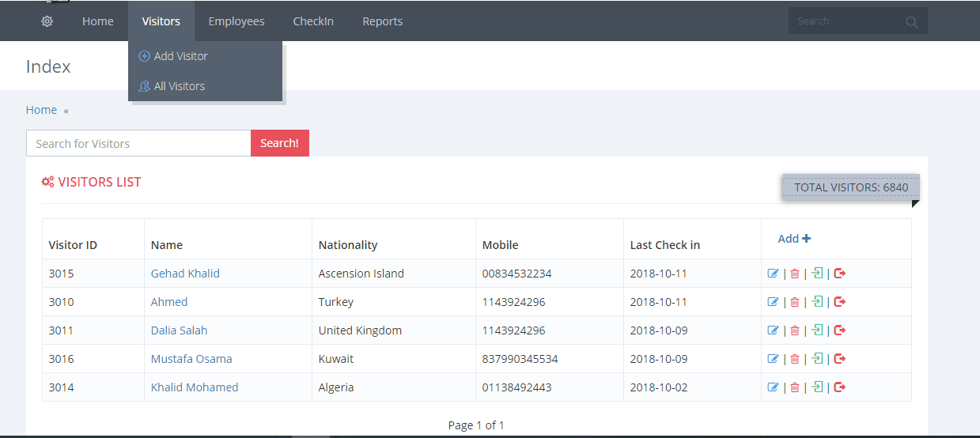Screen dimensions: 980x438
Task: Click the Home breadcrumb link
Action: [x=41, y=110]
